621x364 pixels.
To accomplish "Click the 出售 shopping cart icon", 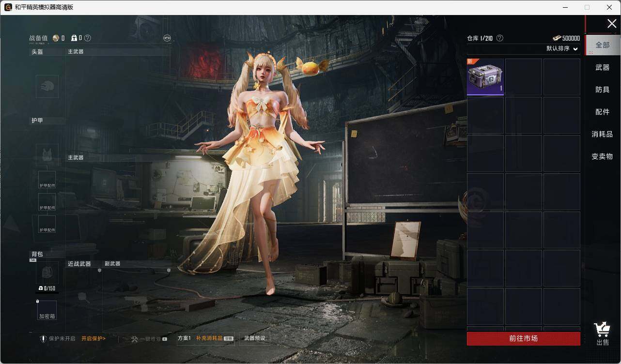I will (602, 330).
